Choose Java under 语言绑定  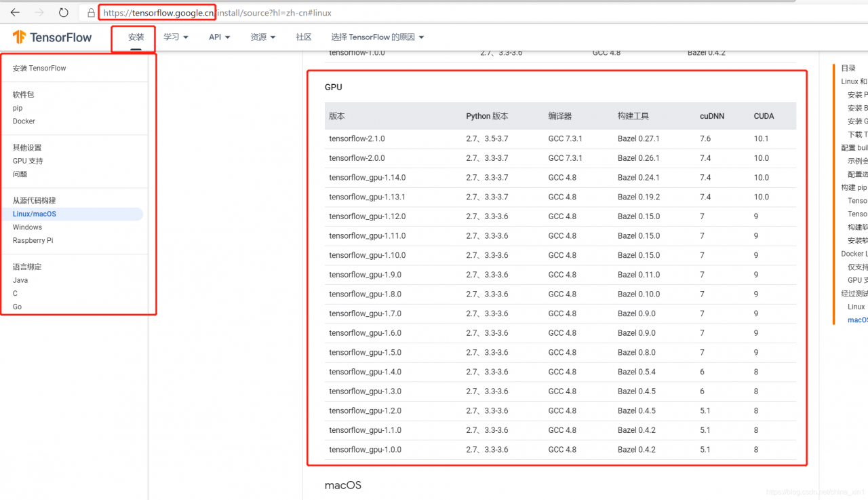click(20, 280)
